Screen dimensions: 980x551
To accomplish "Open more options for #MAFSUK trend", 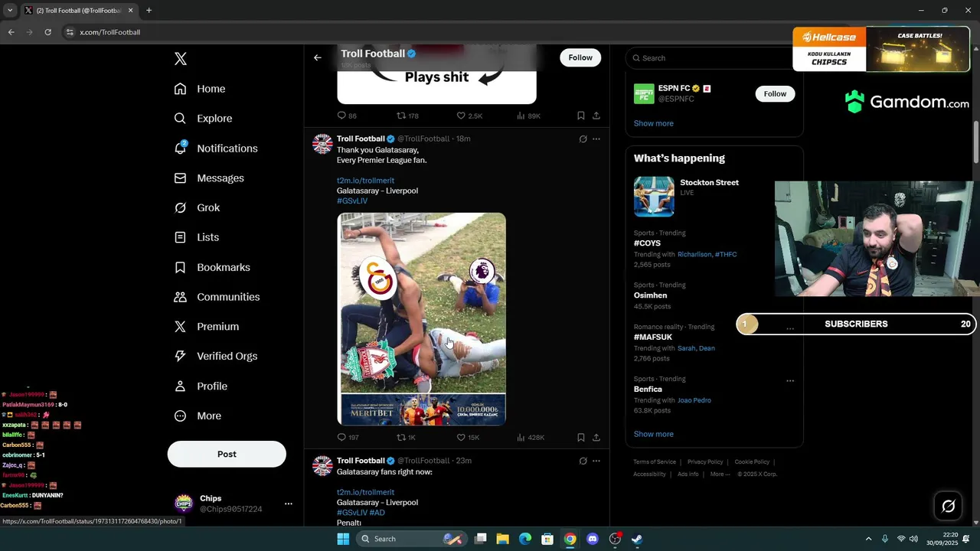I will point(790,328).
